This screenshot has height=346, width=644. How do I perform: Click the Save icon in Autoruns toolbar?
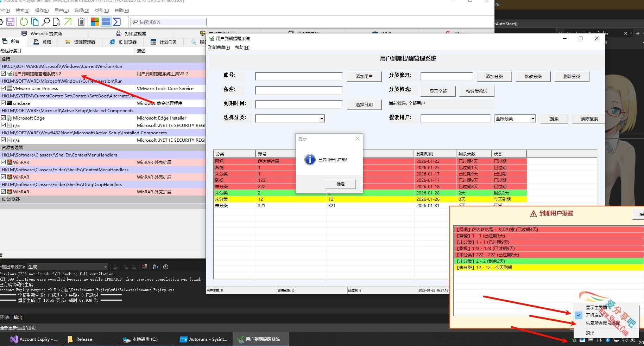point(10,22)
